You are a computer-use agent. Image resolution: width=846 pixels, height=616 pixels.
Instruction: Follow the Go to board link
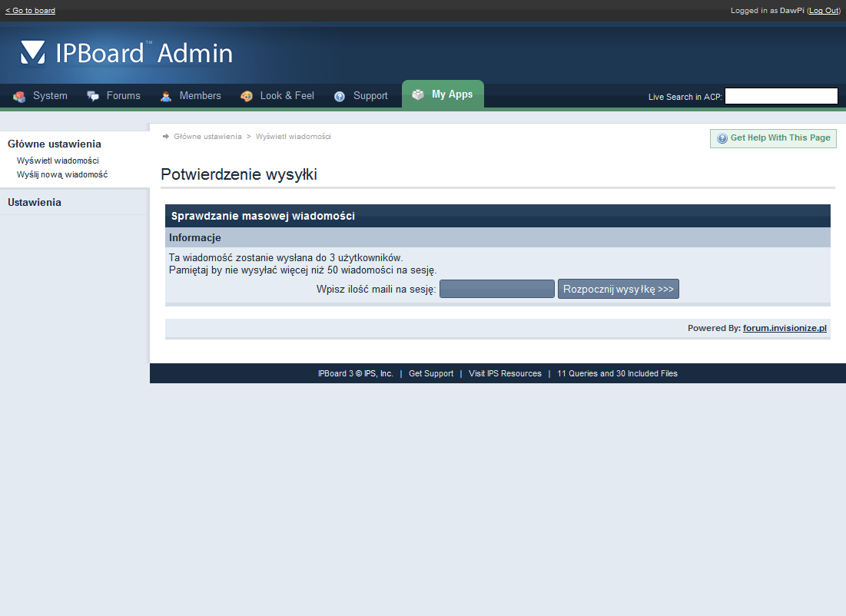(x=30, y=10)
